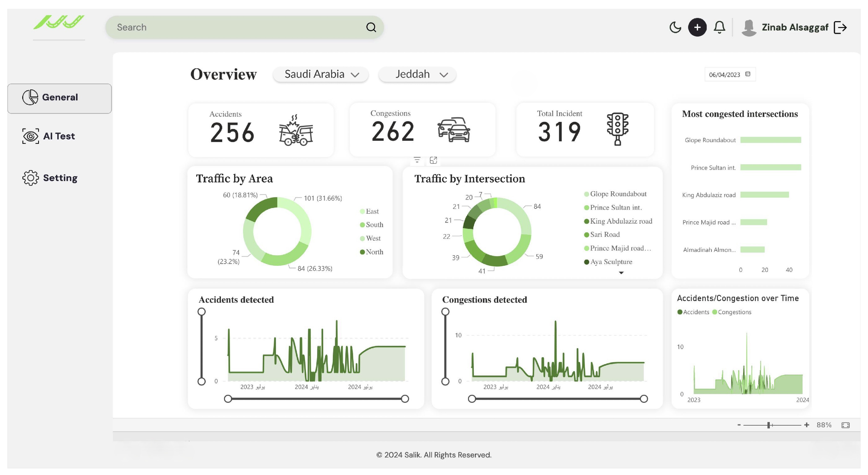Expand the Jeddah city dropdown

[417, 74]
